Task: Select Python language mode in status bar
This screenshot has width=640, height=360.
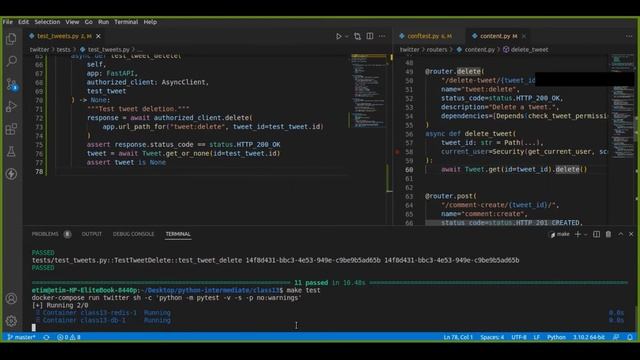Action: tap(556, 338)
